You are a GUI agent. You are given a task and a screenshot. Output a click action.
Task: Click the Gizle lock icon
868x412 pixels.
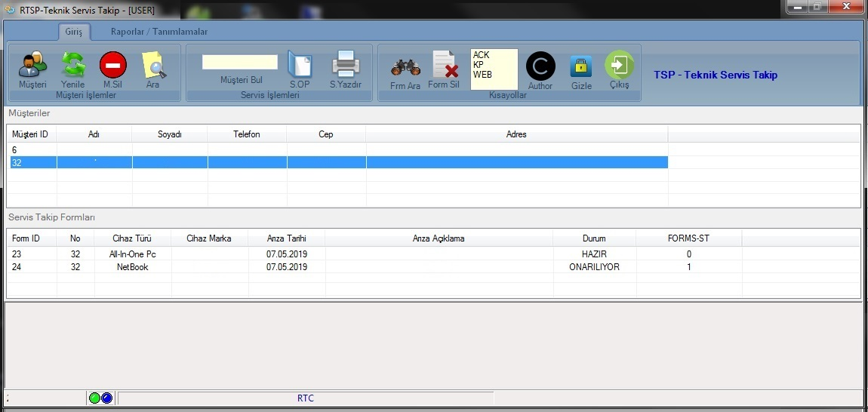tap(581, 66)
